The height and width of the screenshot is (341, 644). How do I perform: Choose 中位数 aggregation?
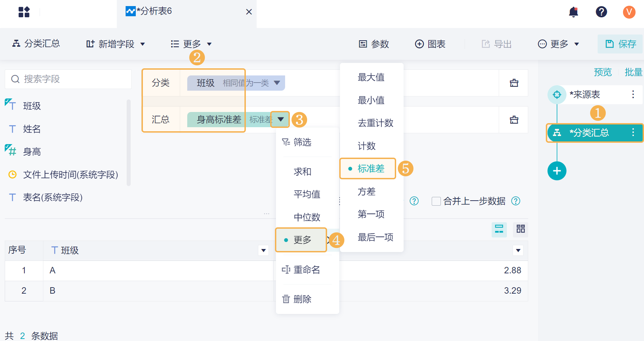pos(307,217)
